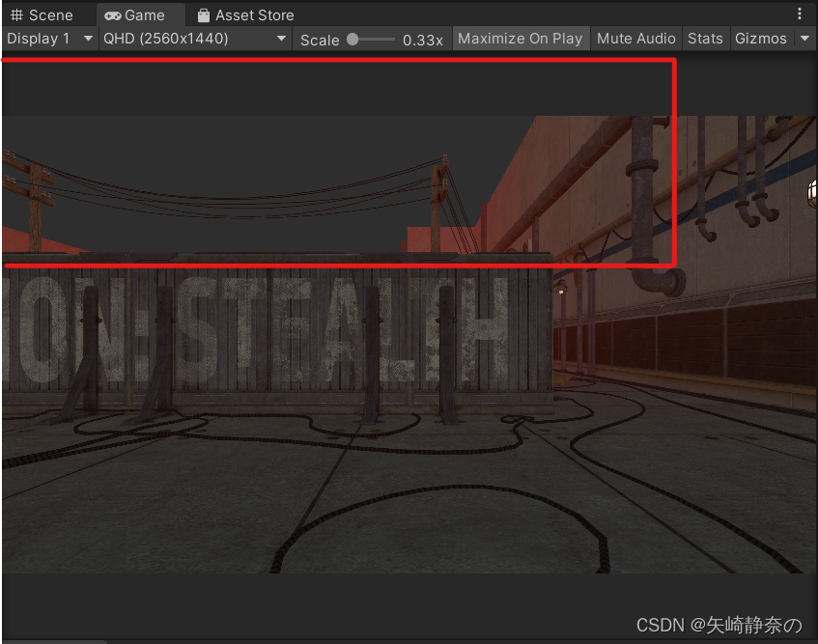The width and height of the screenshot is (818, 644).
Task: Click the 0.33x scale value
Action: tap(423, 41)
